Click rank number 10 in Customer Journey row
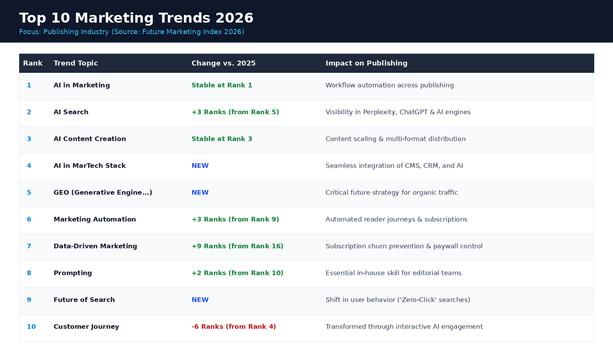 tap(31, 327)
